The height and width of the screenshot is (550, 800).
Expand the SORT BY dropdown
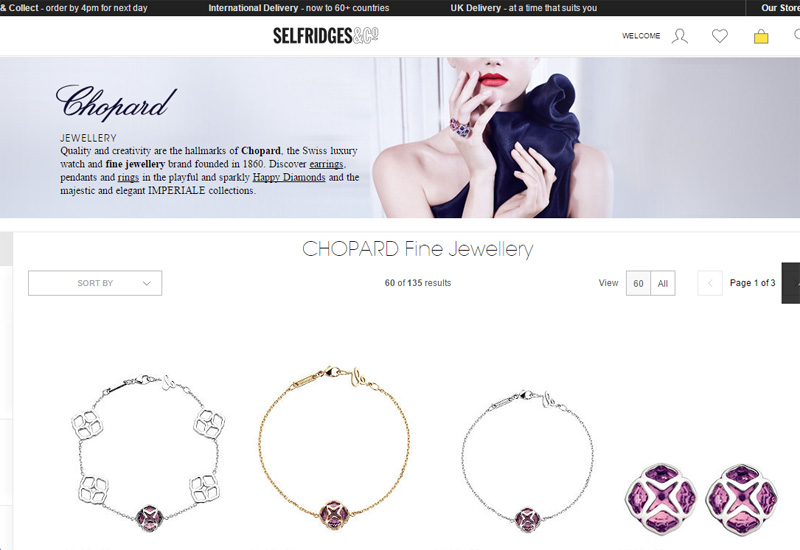(95, 283)
